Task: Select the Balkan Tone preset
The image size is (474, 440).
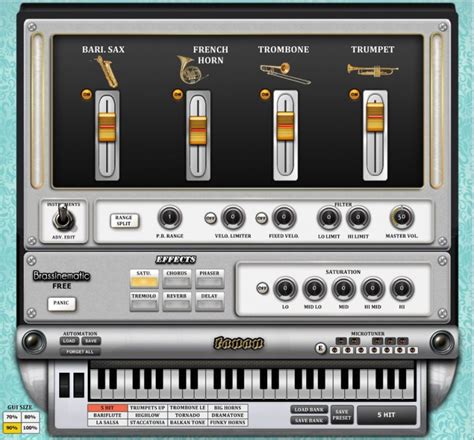Action: point(188,422)
